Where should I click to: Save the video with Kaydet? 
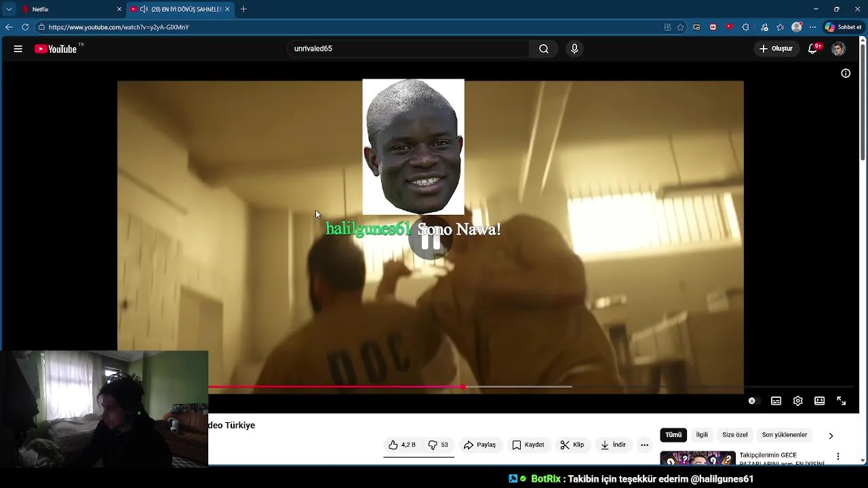[528, 445]
